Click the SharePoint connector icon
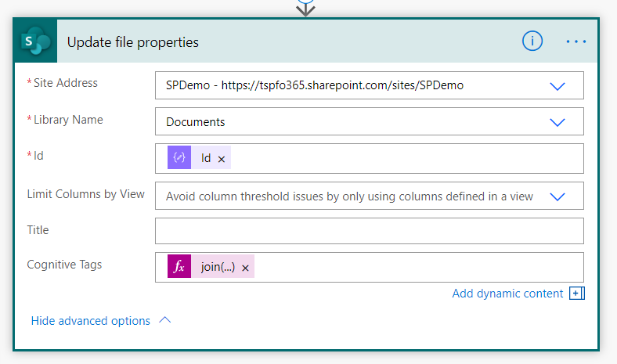This screenshot has width=617, height=364. click(x=35, y=42)
